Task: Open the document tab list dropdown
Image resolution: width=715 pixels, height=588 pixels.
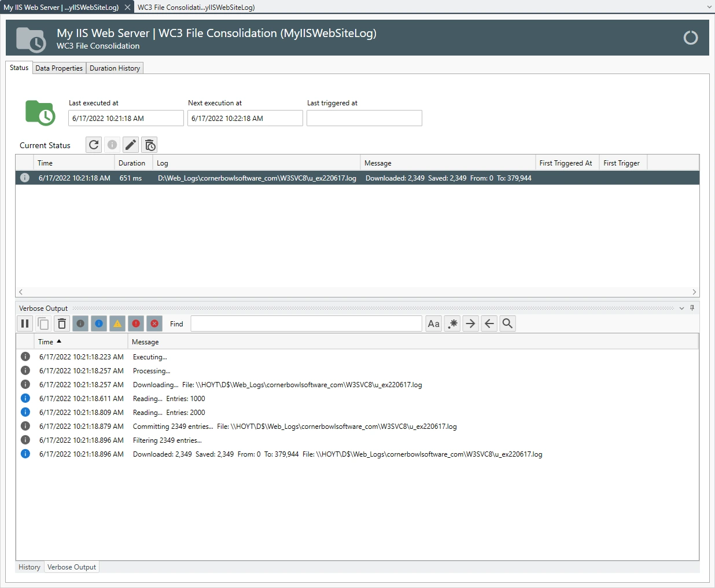Action: coord(709,7)
